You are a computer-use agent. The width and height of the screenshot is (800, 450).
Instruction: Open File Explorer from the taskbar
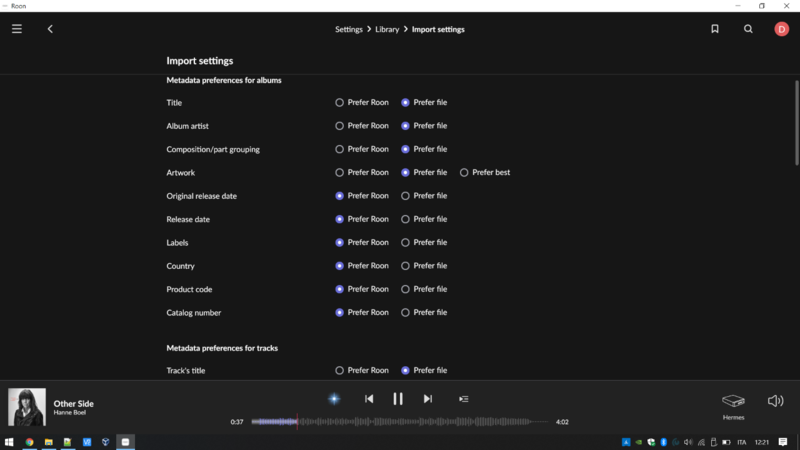(48, 442)
